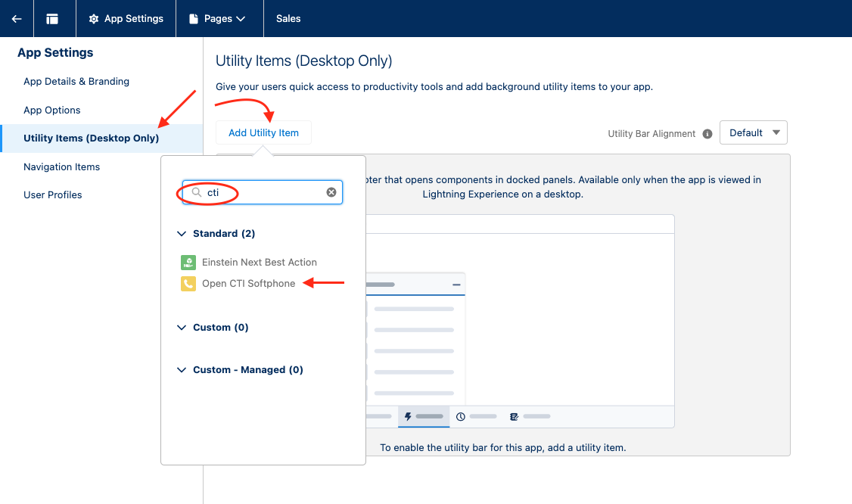Click the Pages document icon
The image size is (852, 504).
click(194, 18)
